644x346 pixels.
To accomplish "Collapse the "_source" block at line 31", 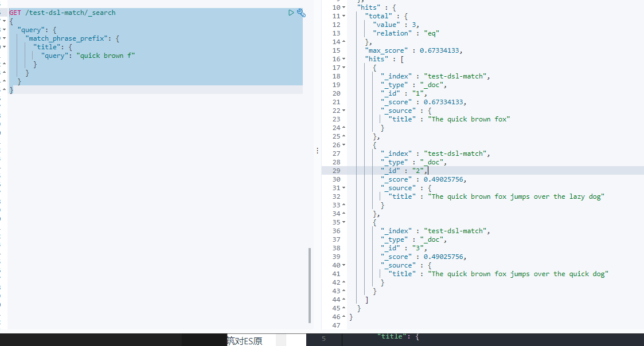I will point(344,188).
